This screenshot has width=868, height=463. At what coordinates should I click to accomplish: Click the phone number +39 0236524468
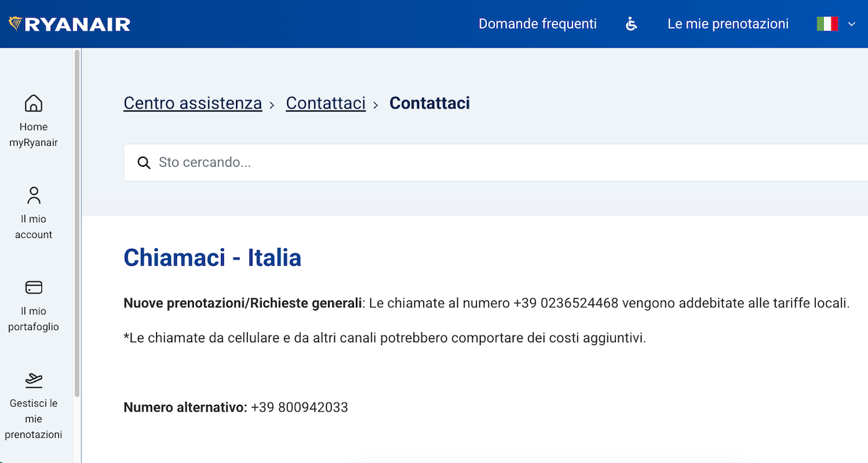[x=566, y=303]
